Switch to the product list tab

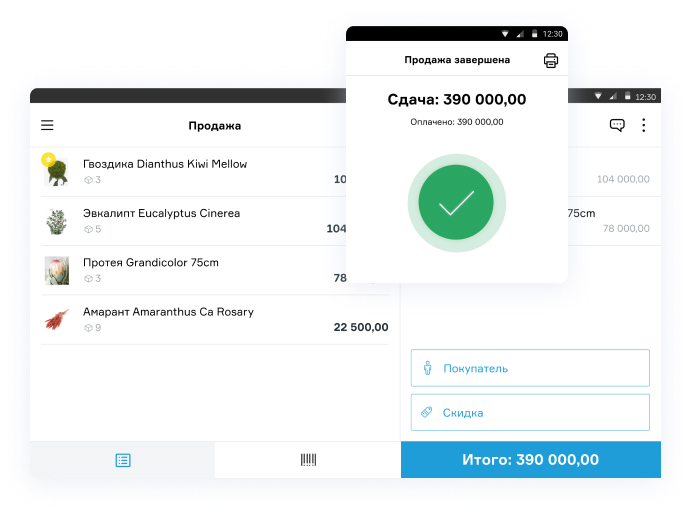123,460
